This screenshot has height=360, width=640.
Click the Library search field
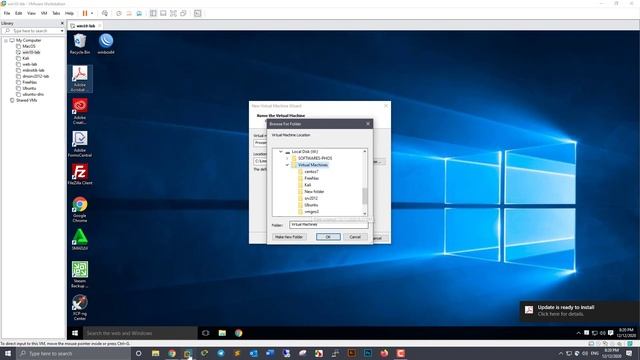coord(31,31)
